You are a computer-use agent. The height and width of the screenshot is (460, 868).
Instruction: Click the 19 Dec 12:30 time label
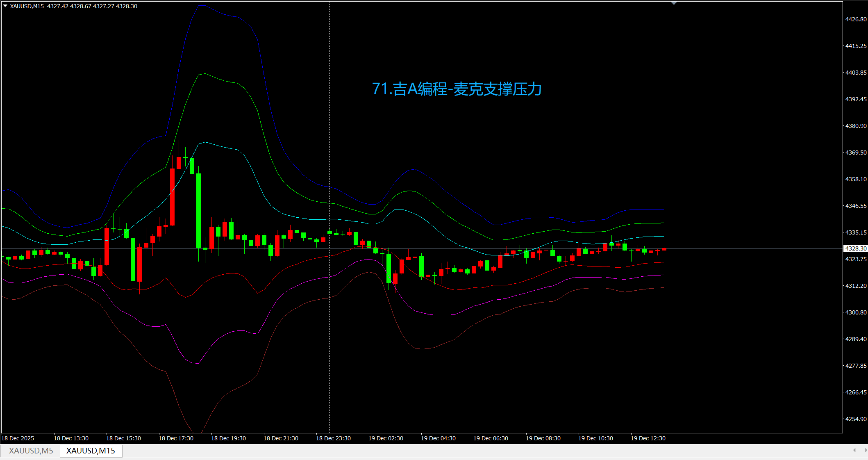pos(648,438)
